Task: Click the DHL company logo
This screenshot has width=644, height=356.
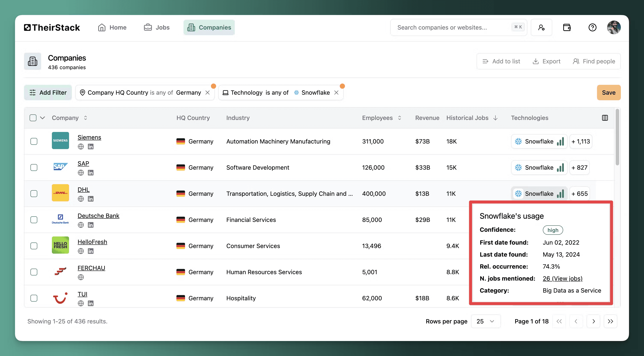Action: tap(60, 193)
